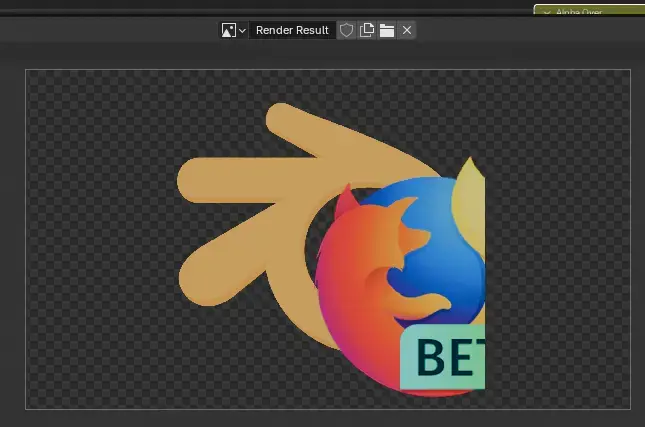Open the image browse dropdown icon
The image size is (645, 427).
pyautogui.click(x=233, y=30)
